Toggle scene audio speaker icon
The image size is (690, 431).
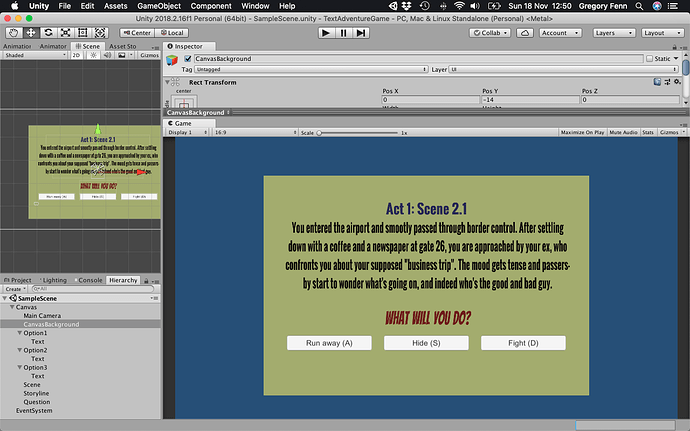pos(107,55)
